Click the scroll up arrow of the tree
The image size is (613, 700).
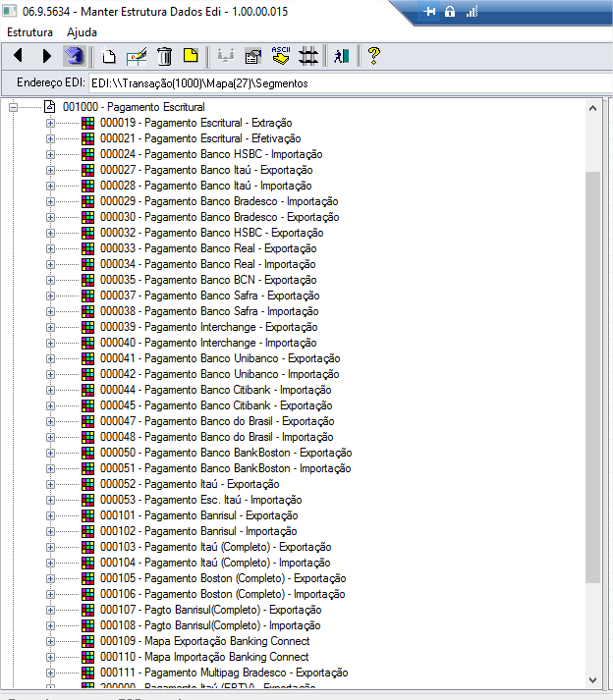[593, 108]
